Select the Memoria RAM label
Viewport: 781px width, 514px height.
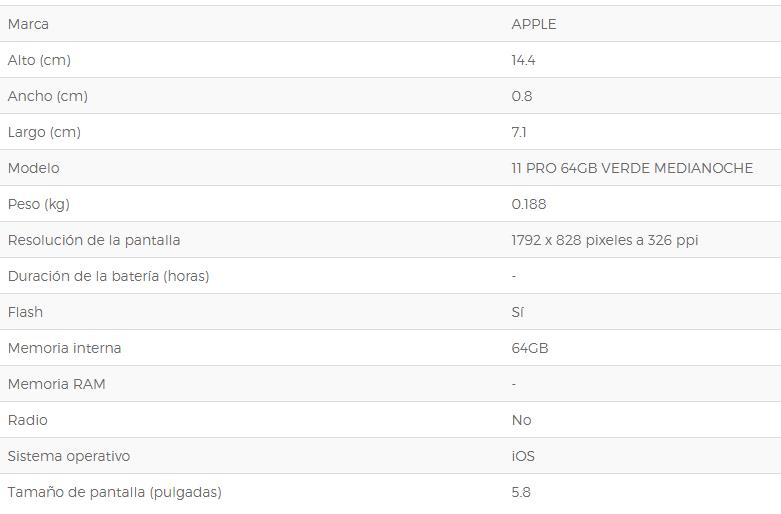[x=57, y=384]
